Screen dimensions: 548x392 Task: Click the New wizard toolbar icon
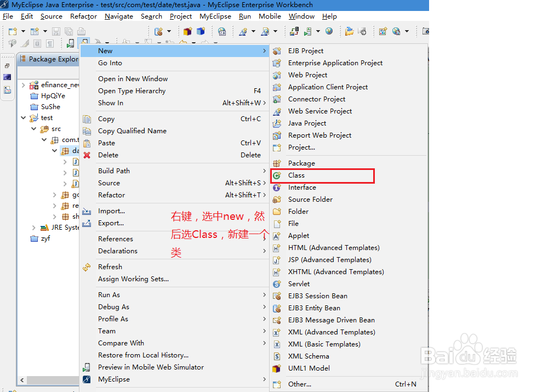[13, 31]
